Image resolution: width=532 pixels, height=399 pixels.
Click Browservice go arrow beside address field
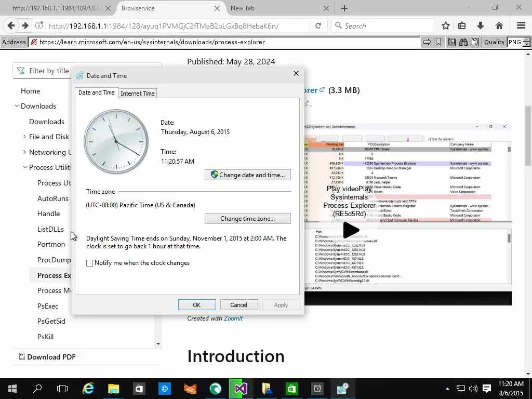tap(427, 42)
